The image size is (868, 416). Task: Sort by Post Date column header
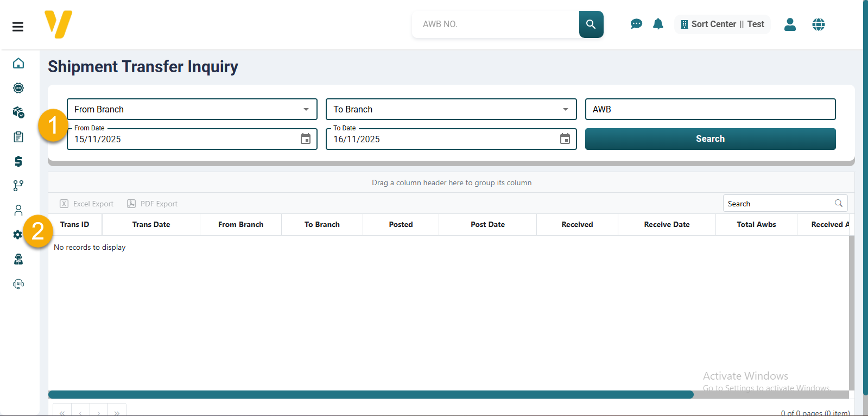(487, 224)
